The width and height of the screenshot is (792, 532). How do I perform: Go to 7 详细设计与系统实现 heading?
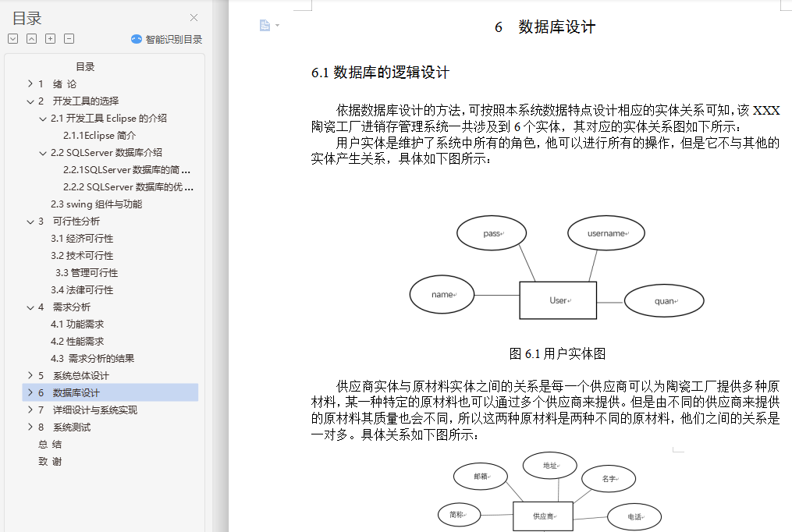pos(88,410)
